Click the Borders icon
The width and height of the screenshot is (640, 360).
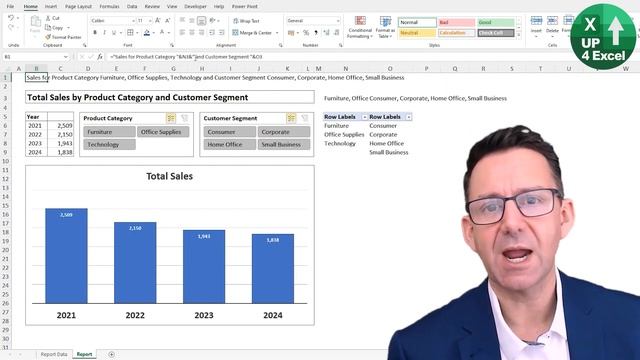point(130,33)
